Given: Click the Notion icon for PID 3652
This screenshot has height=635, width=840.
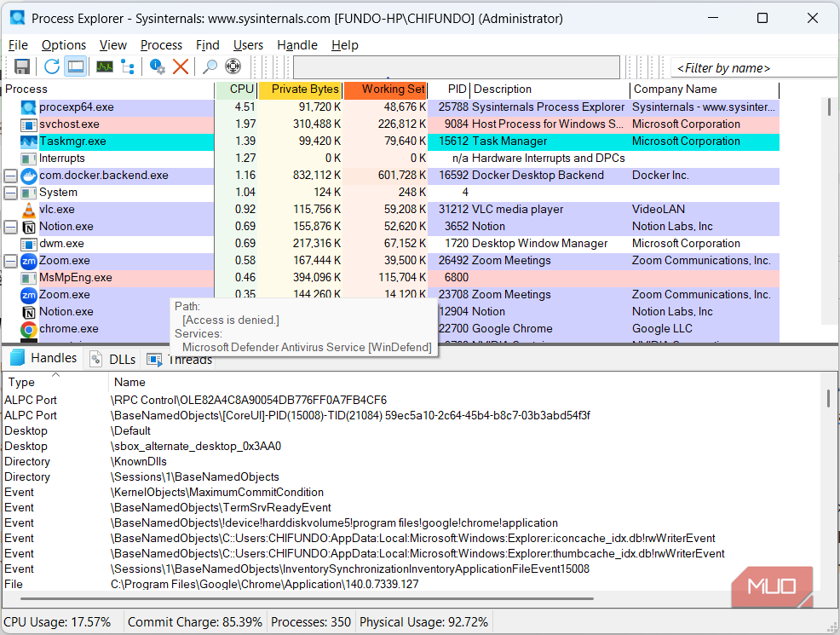Looking at the screenshot, I should (28, 228).
